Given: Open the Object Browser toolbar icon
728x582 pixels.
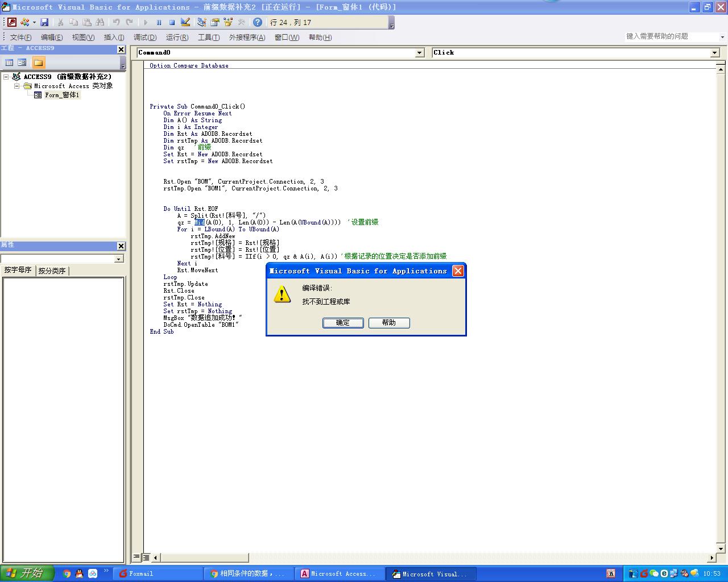Looking at the screenshot, I should click(228, 22).
